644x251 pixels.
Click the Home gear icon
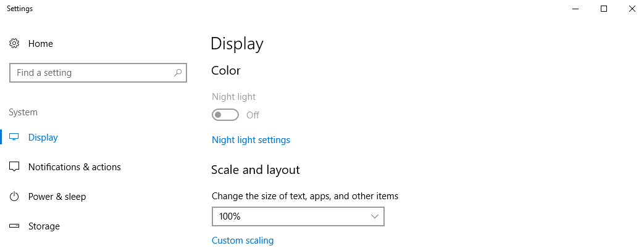14,43
